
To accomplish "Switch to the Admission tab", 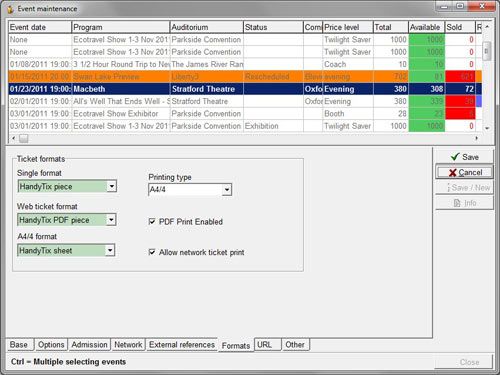I will pyautogui.click(x=89, y=345).
